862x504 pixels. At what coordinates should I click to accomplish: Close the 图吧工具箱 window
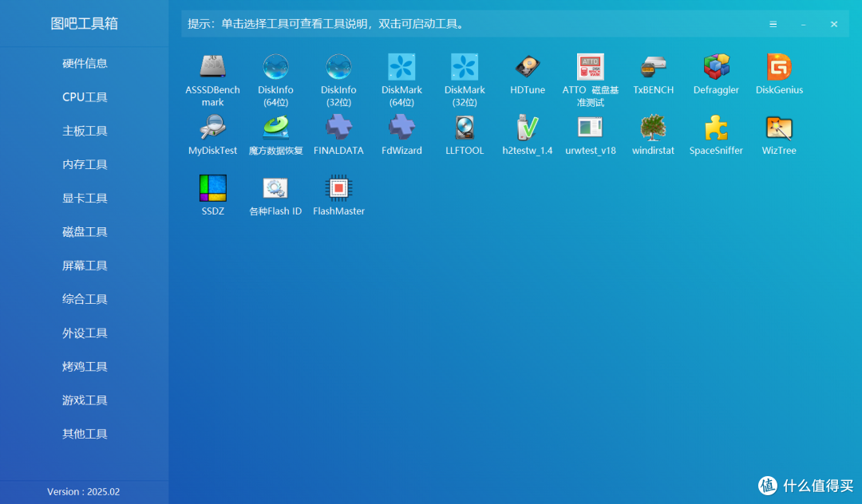point(834,24)
